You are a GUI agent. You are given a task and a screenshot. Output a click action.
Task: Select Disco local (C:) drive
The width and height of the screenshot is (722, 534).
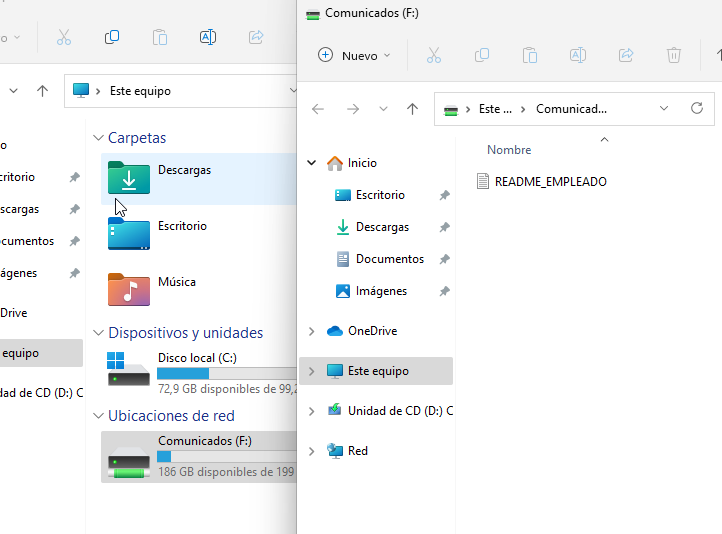coord(197,358)
